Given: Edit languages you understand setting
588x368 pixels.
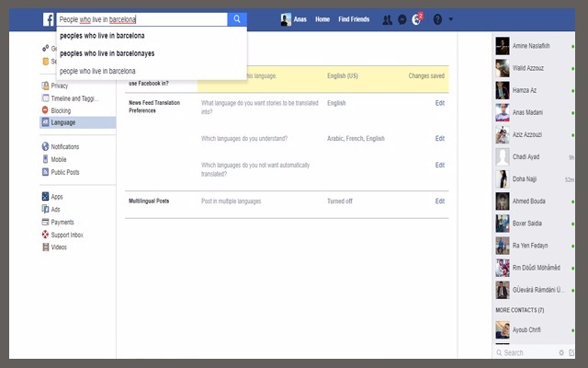Looking at the screenshot, I should [x=439, y=138].
